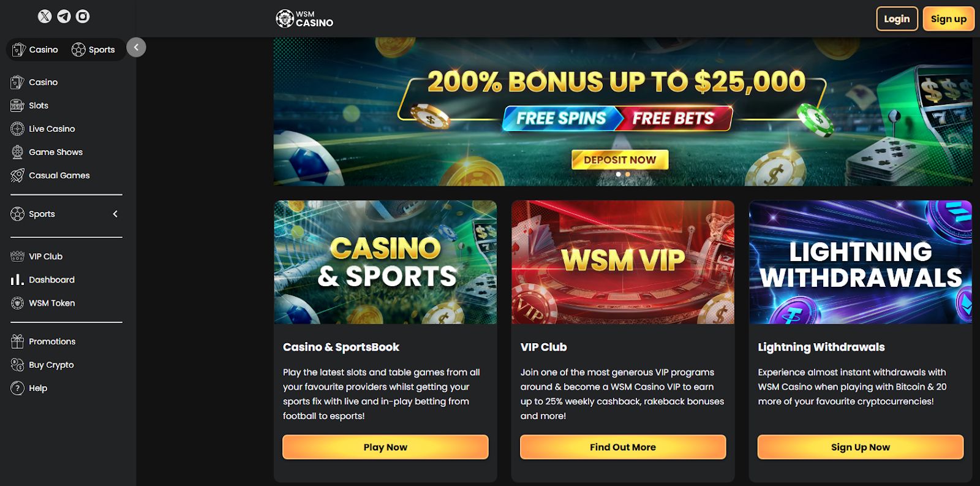Expand the Sports submenu chevron
Screen dimensions: 980x486
click(115, 214)
